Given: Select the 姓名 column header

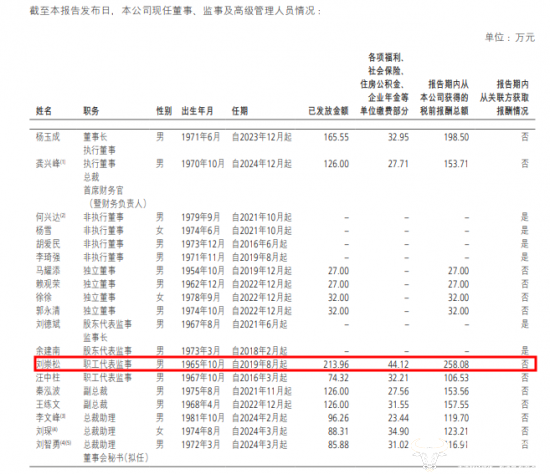Looking at the screenshot, I should (x=44, y=111).
